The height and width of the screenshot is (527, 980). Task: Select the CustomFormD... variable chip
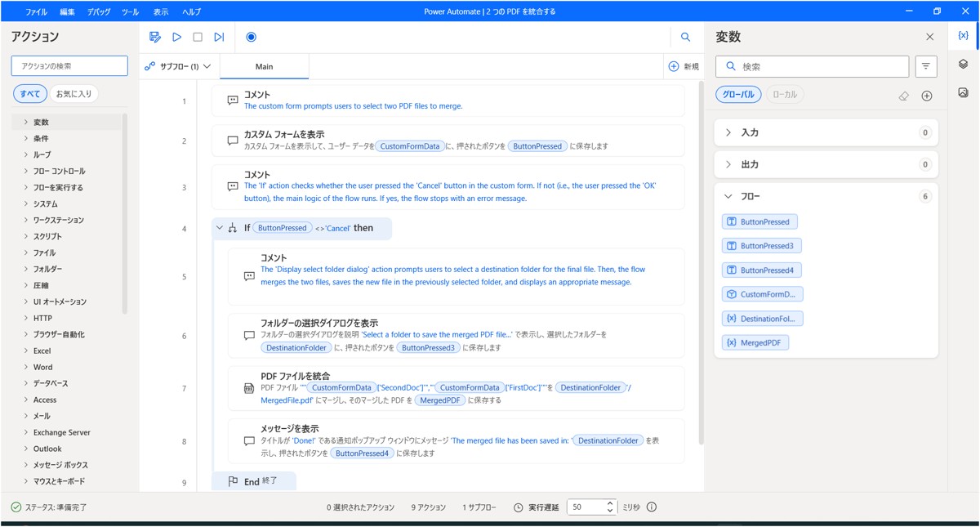763,294
